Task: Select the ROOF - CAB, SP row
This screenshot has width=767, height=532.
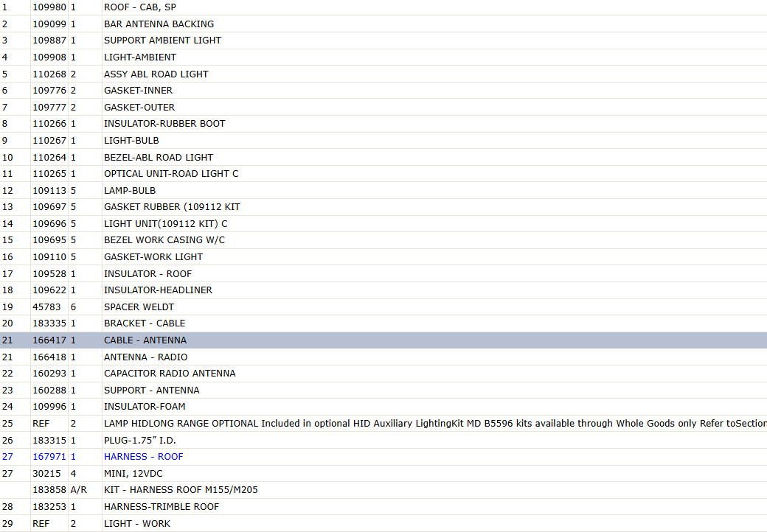Action: click(383, 7)
